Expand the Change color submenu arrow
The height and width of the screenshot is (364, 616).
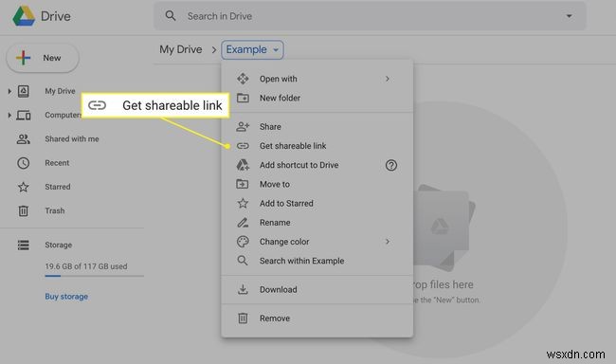[388, 242]
